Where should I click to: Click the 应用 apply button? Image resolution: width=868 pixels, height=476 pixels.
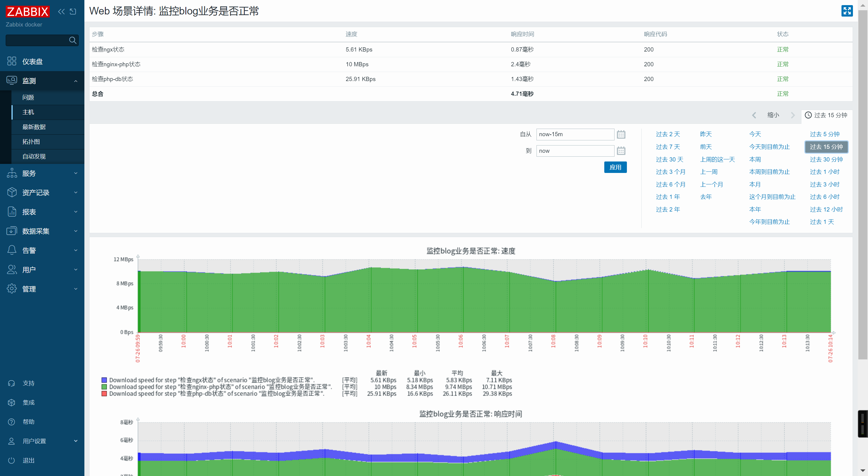(615, 168)
